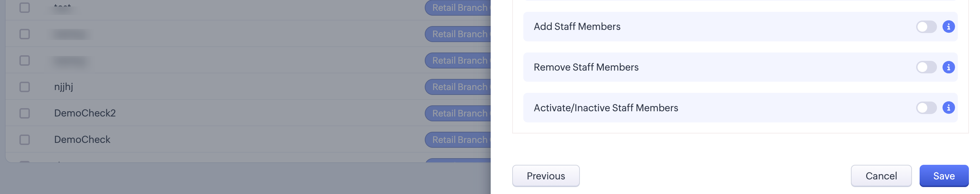The height and width of the screenshot is (194, 980).
Task: Open info icon for Remove Staff Members
Action: (x=948, y=67)
